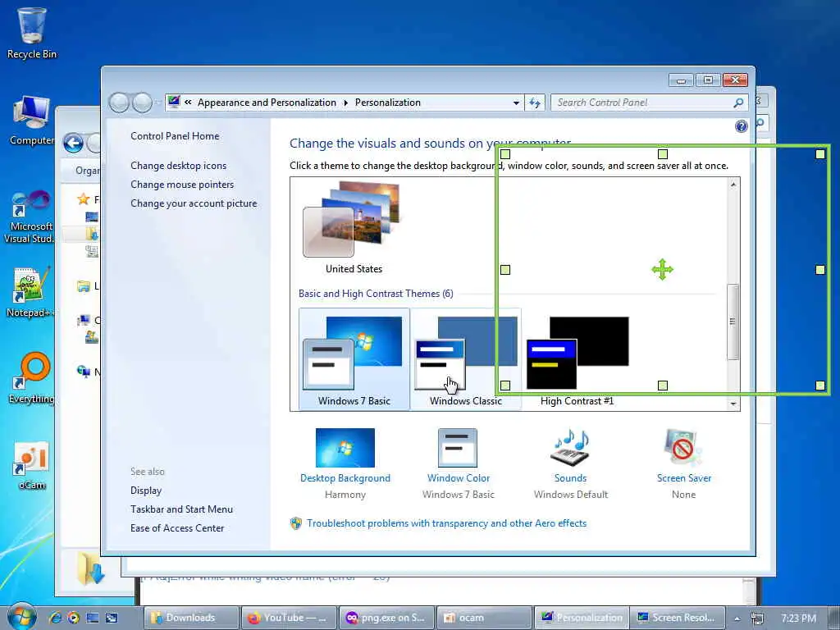
Task: Click Sounds text link
Action: pyautogui.click(x=571, y=478)
